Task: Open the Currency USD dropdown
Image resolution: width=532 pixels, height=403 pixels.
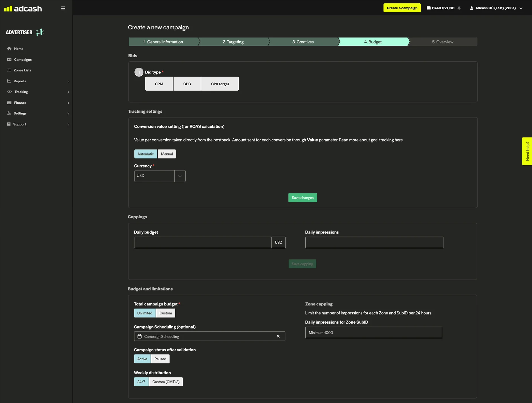Action: (x=180, y=176)
